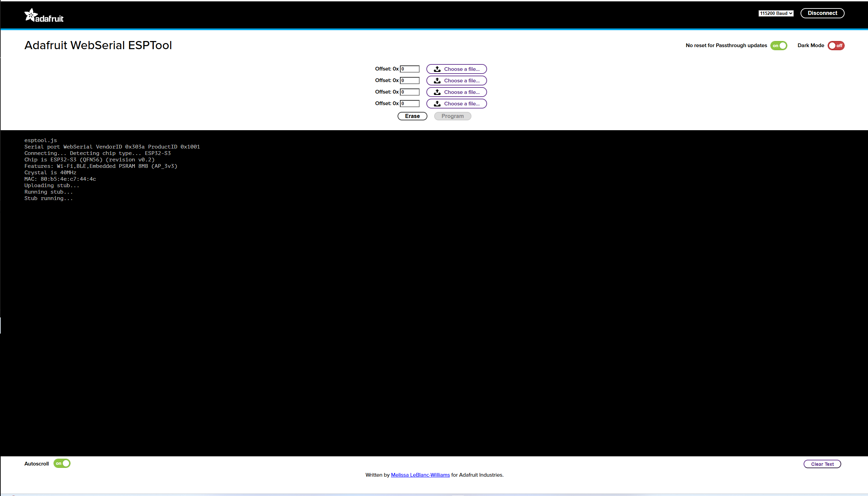Open the 115200 Baud rate dropdown
This screenshot has height=496, width=868.
[776, 13]
